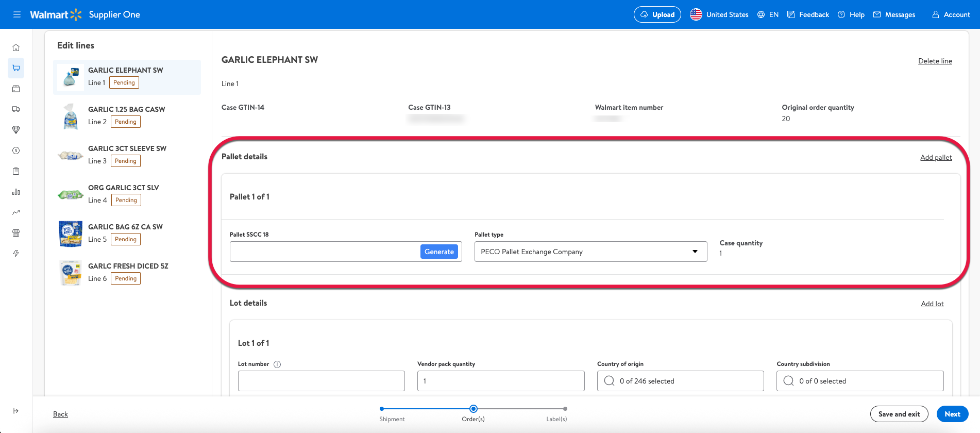Open the hamburger menu in header
Viewport: 980px width, 433px height.
pyautogui.click(x=17, y=14)
